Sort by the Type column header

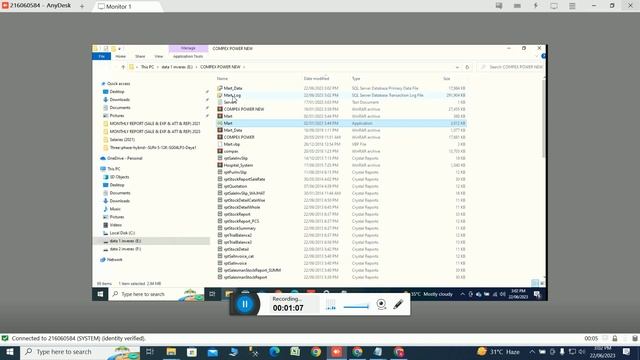tap(356, 78)
